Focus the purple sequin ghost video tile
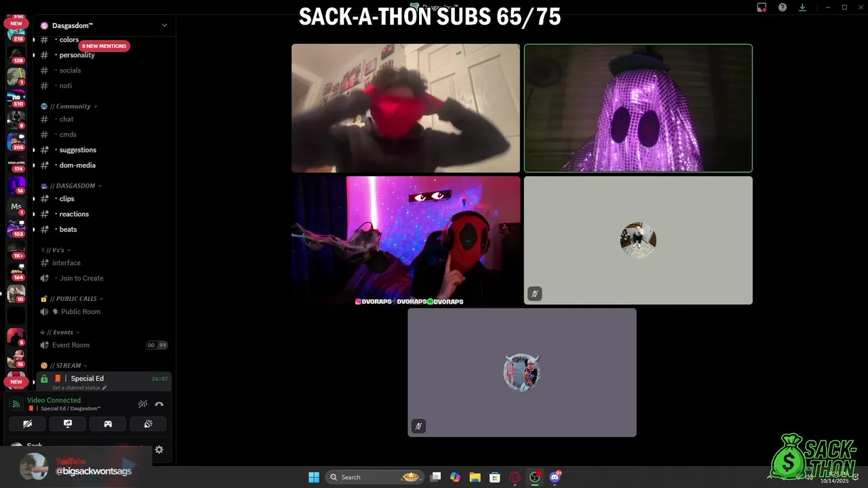This screenshot has height=488, width=868. click(x=638, y=108)
